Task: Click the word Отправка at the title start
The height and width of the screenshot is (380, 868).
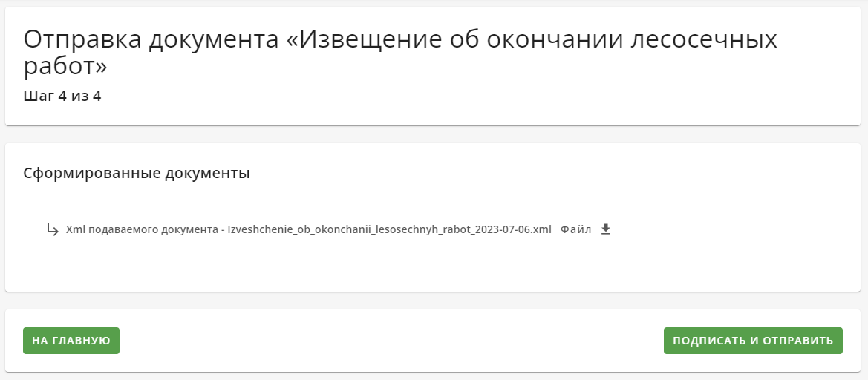Action: (x=79, y=40)
